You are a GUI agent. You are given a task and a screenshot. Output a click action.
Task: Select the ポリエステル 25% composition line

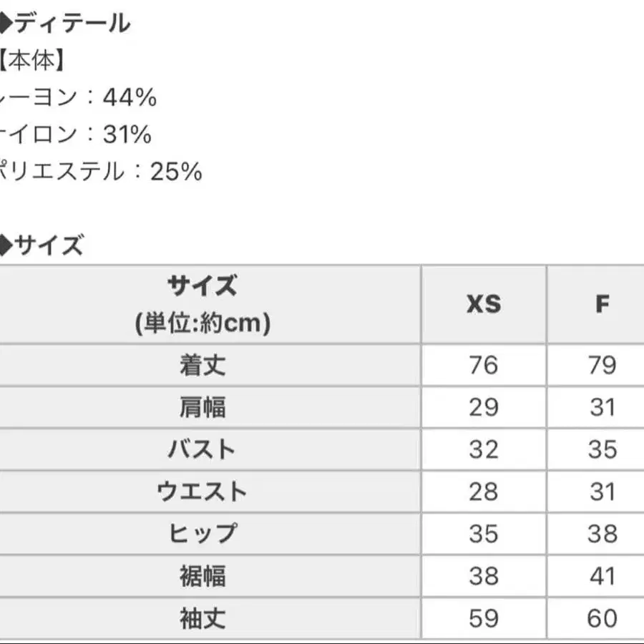pyautogui.click(x=100, y=172)
